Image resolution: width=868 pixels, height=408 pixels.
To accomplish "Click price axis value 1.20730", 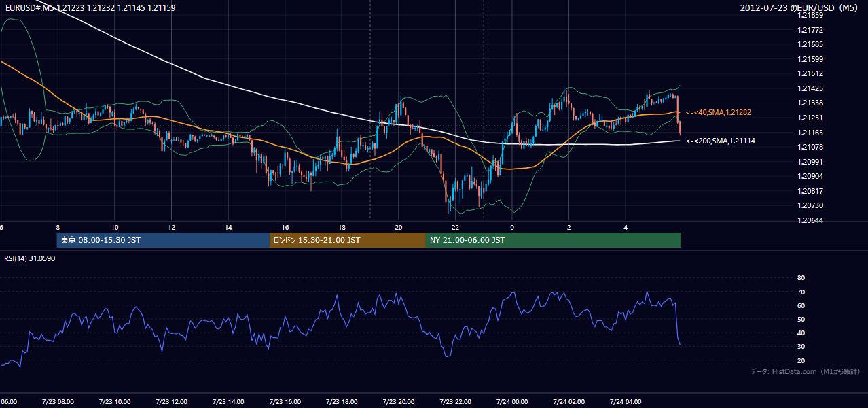I will (x=810, y=205).
